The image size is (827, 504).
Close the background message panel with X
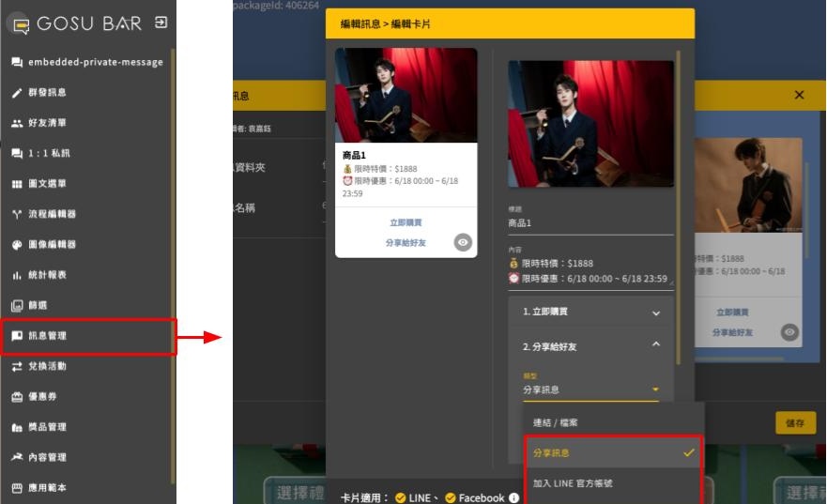pos(799,95)
